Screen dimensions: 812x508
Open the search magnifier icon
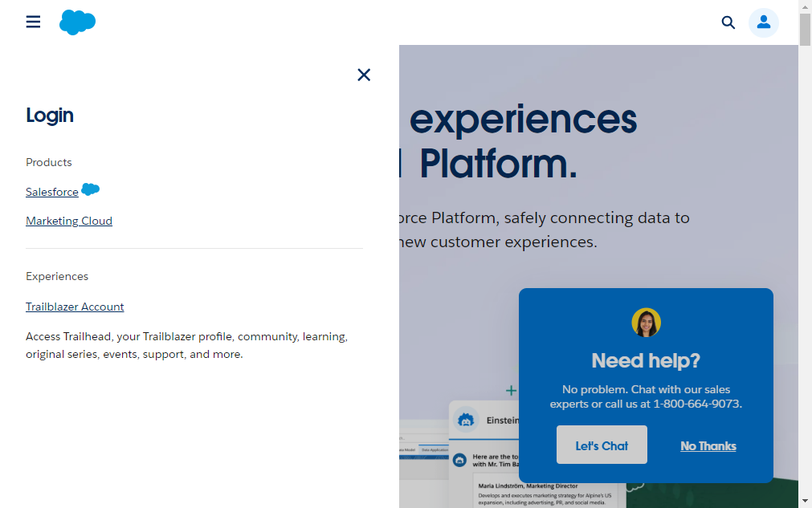click(728, 22)
